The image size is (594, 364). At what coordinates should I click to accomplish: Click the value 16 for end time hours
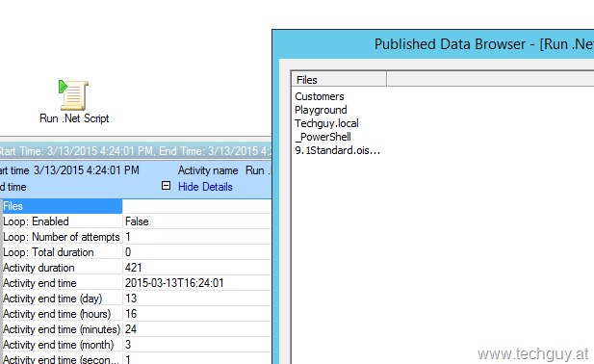click(131, 314)
